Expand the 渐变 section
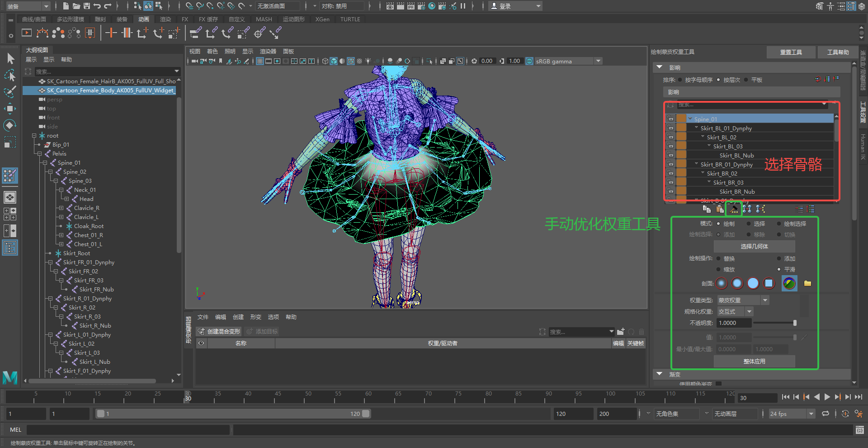Screen dimensions: 868x448 [x=660, y=374]
